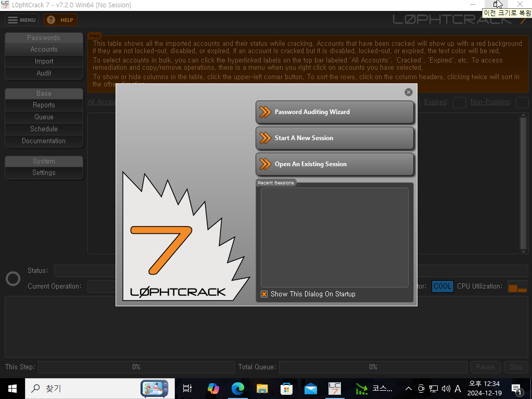This screenshot has height=399, width=532.
Task: Click the System section header
Action: coord(44,161)
